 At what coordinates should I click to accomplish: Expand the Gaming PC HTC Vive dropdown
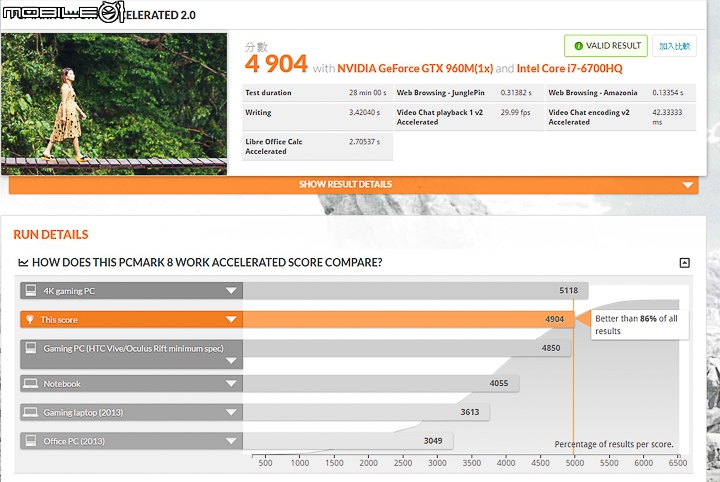[x=231, y=361]
